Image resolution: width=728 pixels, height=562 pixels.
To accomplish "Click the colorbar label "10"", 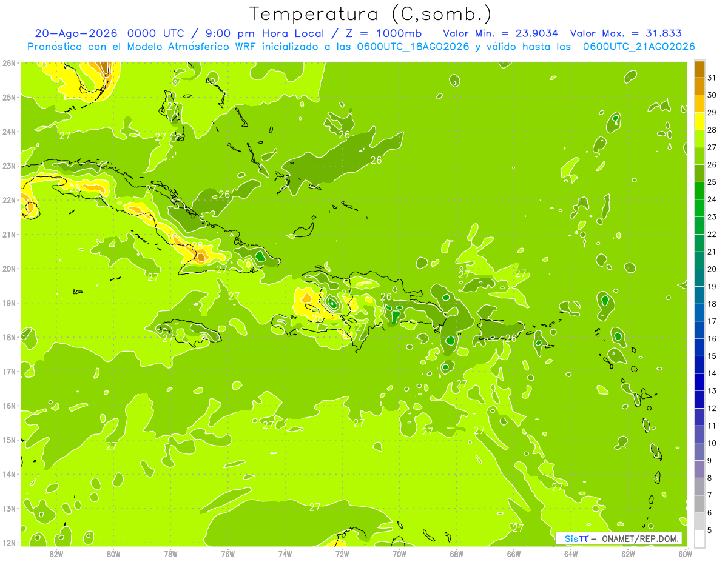I will (x=712, y=443).
